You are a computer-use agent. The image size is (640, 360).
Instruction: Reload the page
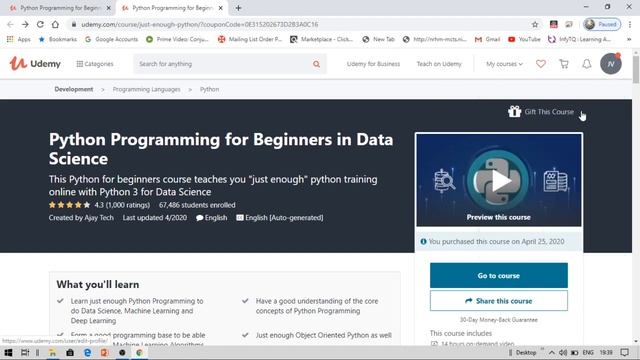click(40, 24)
